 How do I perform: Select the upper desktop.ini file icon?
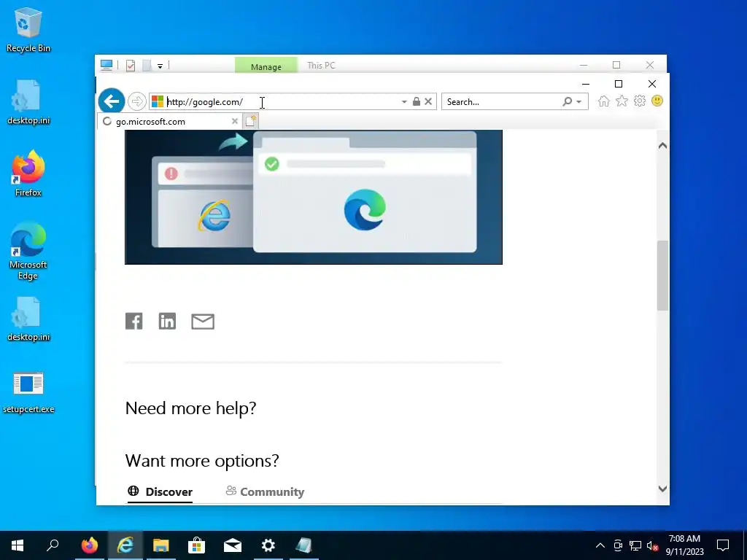(x=28, y=102)
